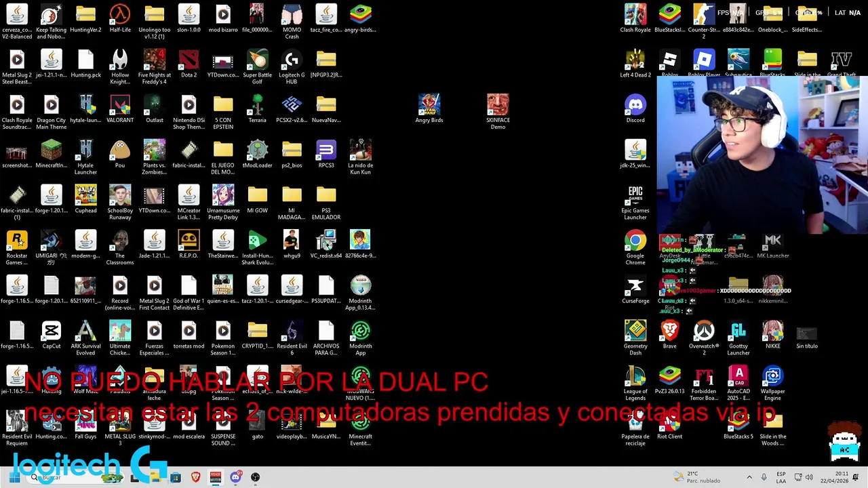Viewport: 868px width, 488px height.
Task: Select the Gottsy Launcher icon
Action: click(738, 339)
